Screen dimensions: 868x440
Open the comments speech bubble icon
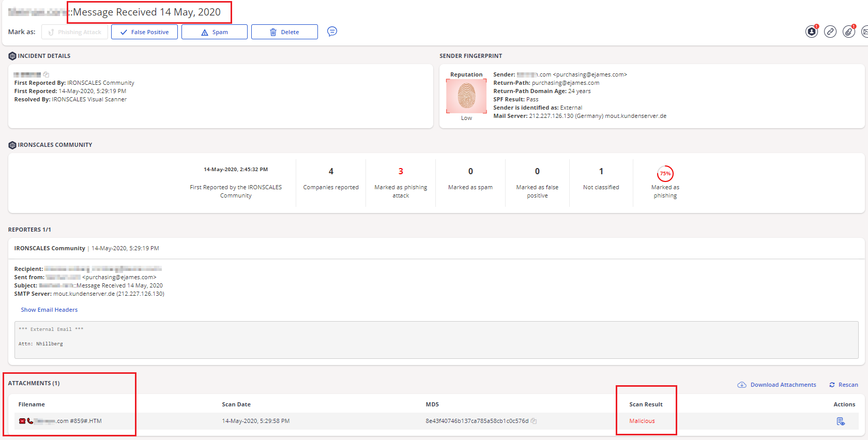(x=332, y=32)
